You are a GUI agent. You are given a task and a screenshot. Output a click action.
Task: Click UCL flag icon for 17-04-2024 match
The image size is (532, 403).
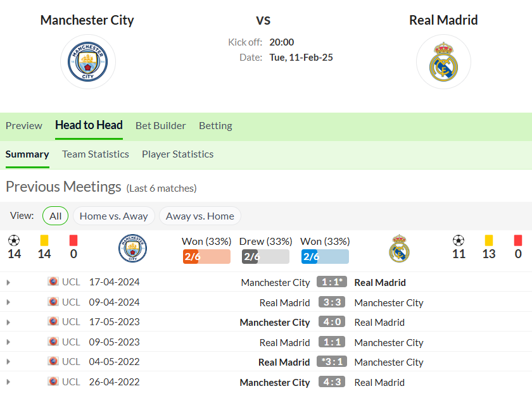53,282
